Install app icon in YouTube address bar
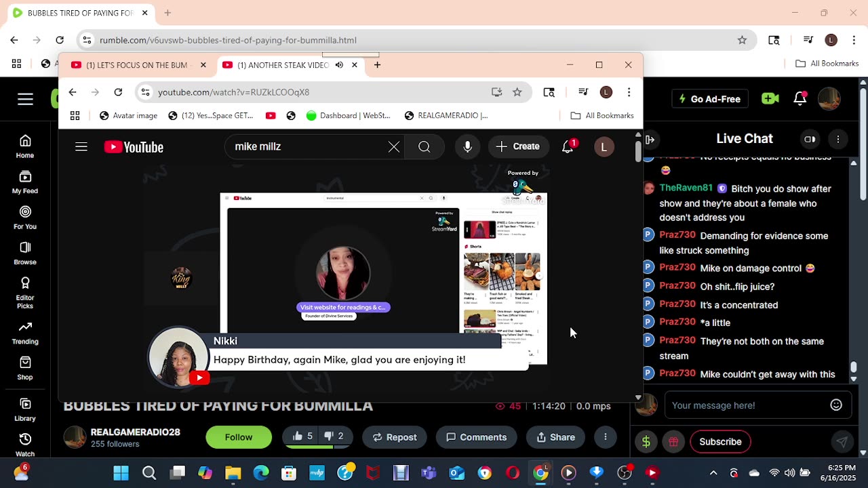This screenshot has width=868, height=488. pyautogui.click(x=496, y=92)
